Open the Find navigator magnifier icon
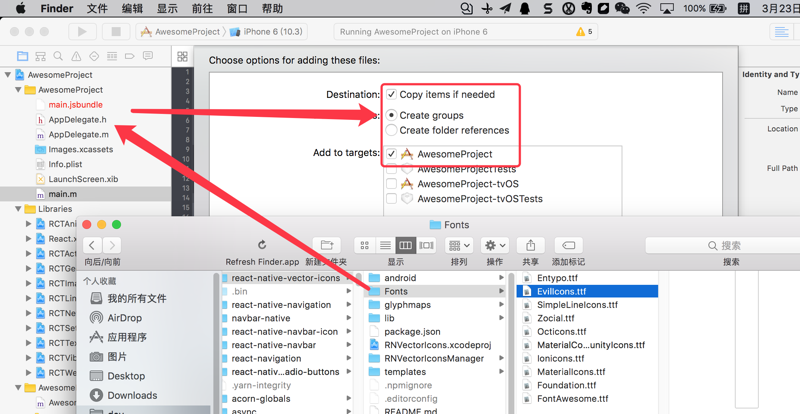 [x=58, y=56]
